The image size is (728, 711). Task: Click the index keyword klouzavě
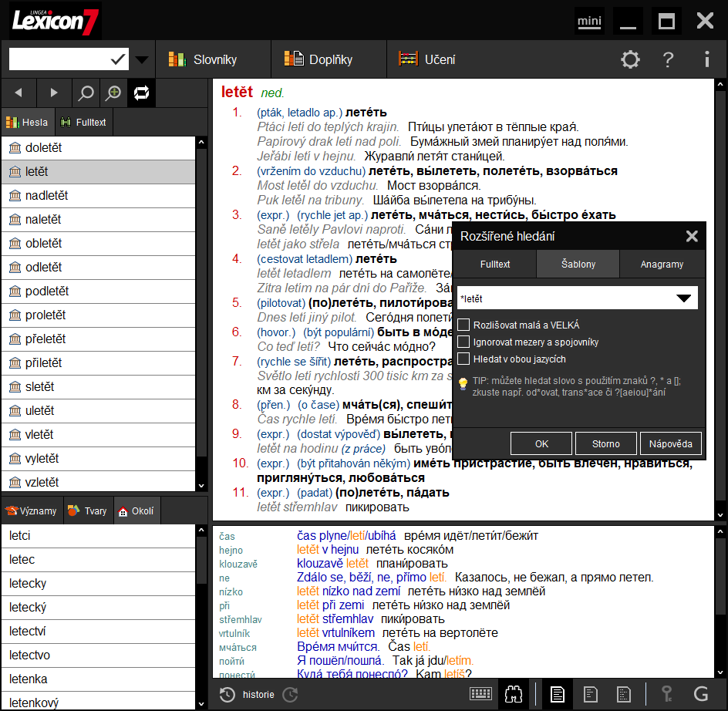238,564
